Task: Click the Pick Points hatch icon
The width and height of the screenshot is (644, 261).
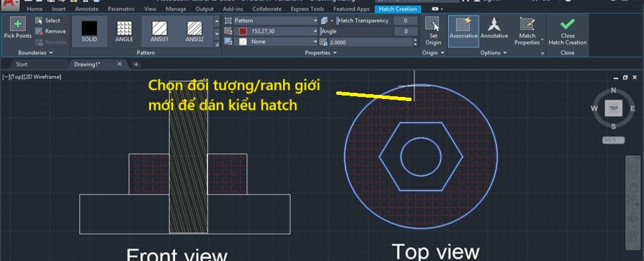Action: (18, 24)
